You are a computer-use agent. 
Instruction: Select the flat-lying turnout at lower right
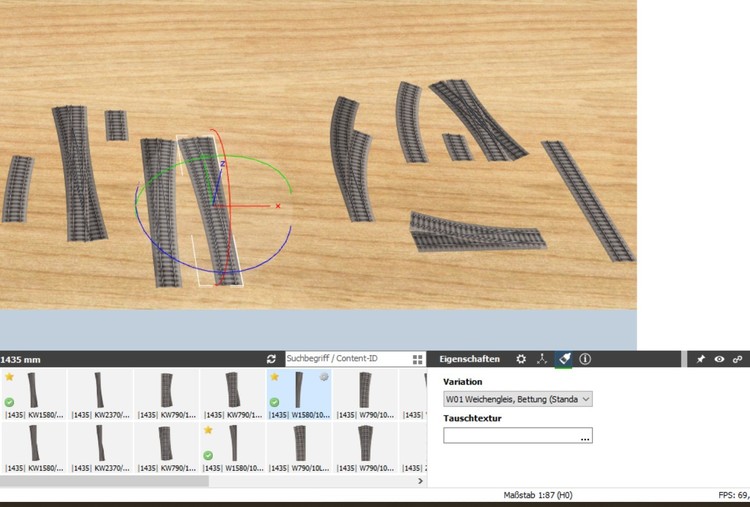(477, 232)
